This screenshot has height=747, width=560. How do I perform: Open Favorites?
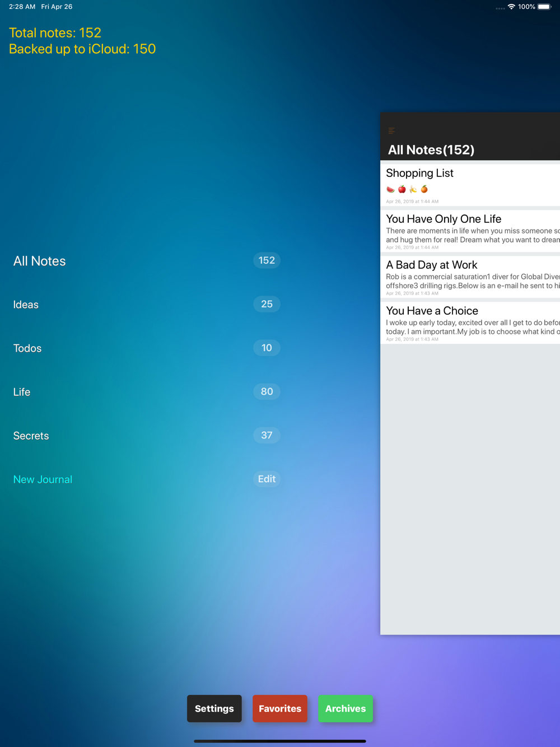pos(280,708)
